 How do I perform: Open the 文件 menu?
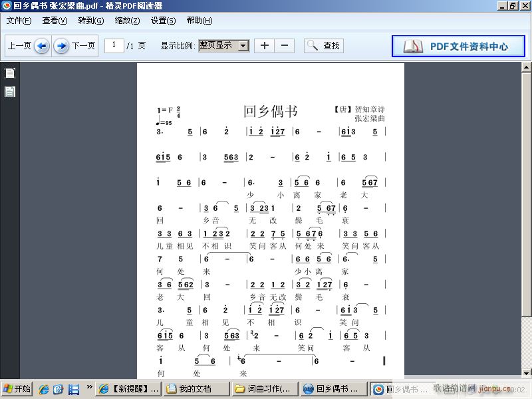tap(19, 21)
